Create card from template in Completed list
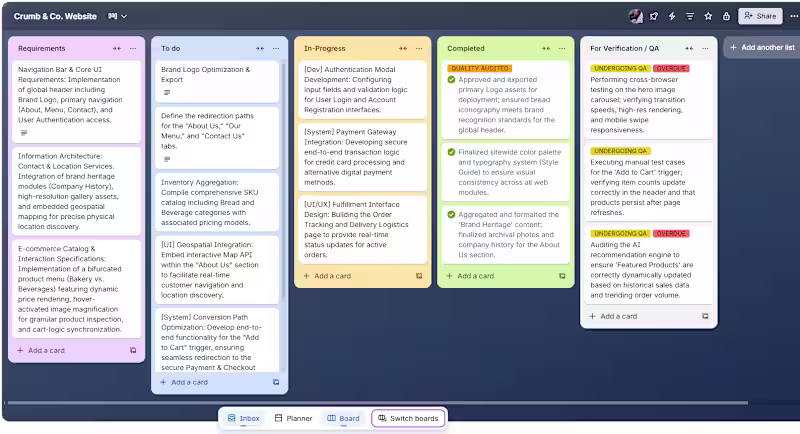The width and height of the screenshot is (800, 434). tap(562, 276)
